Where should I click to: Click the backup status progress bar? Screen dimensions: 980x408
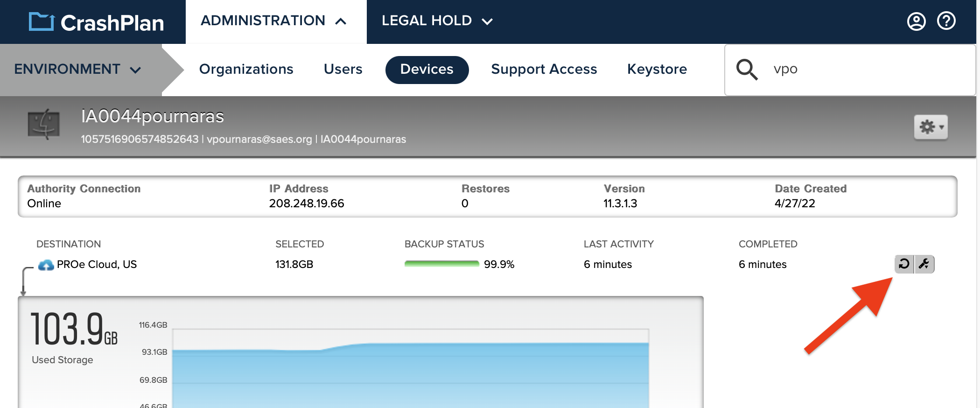point(441,264)
